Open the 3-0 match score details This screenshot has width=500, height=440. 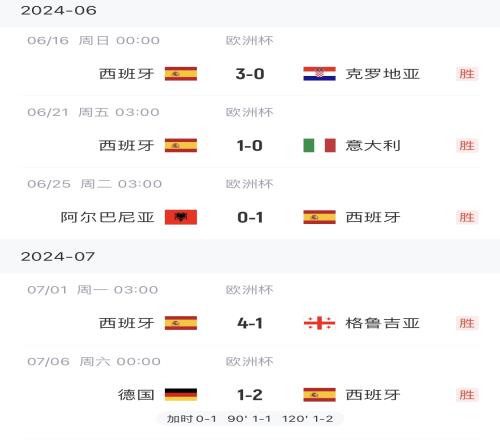coord(250,74)
